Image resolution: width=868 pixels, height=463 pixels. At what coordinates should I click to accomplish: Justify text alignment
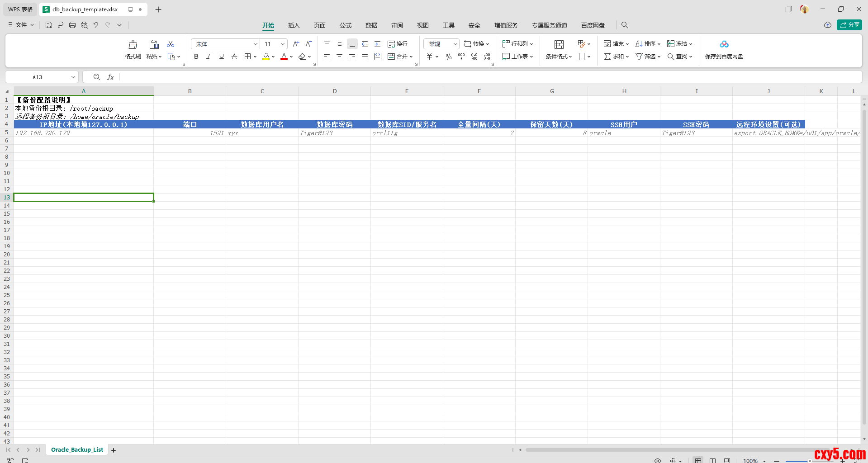click(x=365, y=57)
